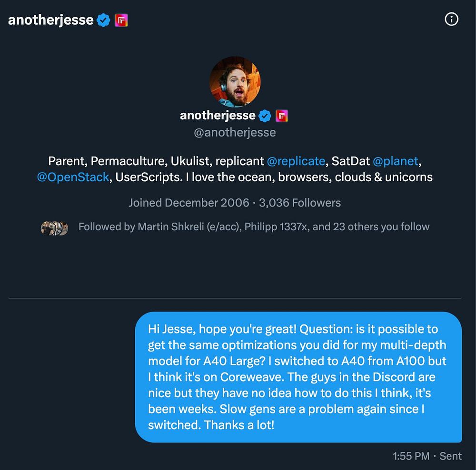Click the @anotherjesse handle

point(235,133)
